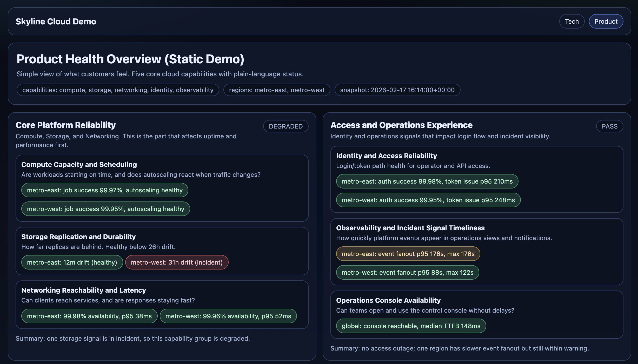Open the Core Platform Reliability section title
This screenshot has height=364, width=638.
66,125
